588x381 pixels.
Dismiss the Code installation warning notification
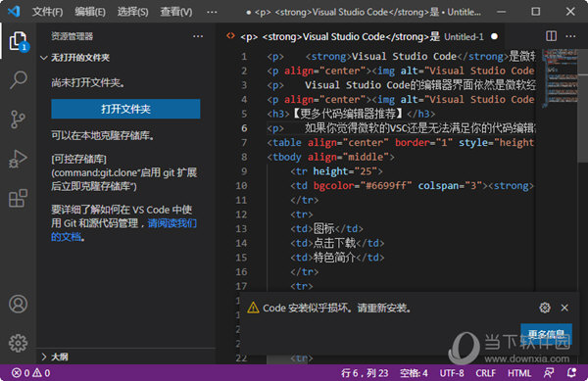point(564,308)
